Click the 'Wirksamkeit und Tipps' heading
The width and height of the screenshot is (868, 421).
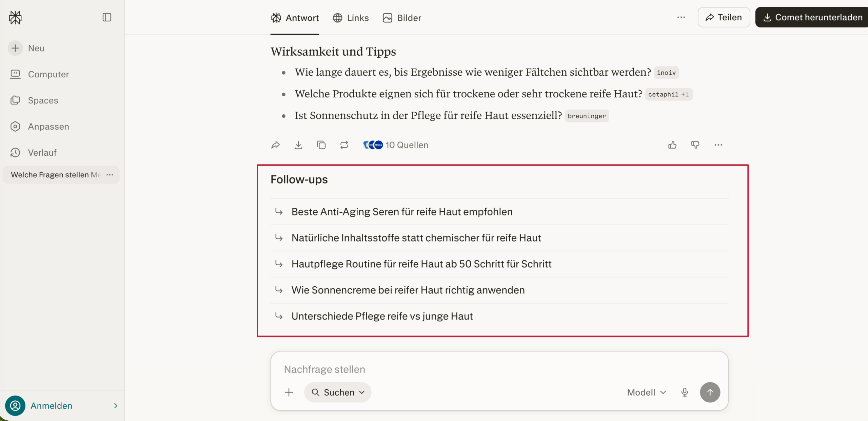tap(333, 52)
